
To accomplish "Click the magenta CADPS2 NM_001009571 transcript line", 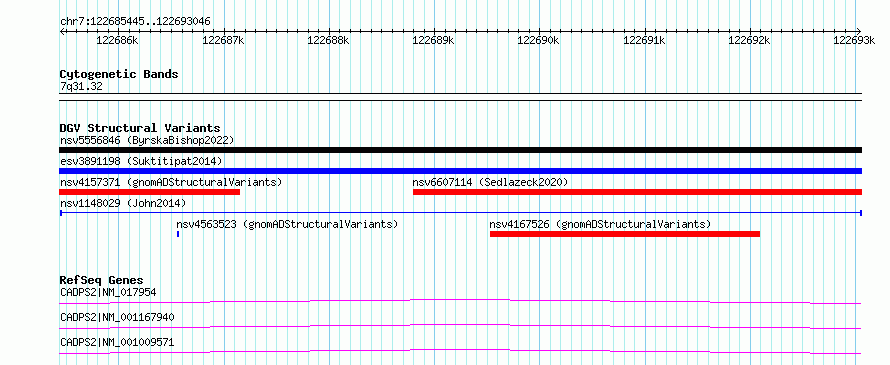I will pyautogui.click(x=460, y=351).
